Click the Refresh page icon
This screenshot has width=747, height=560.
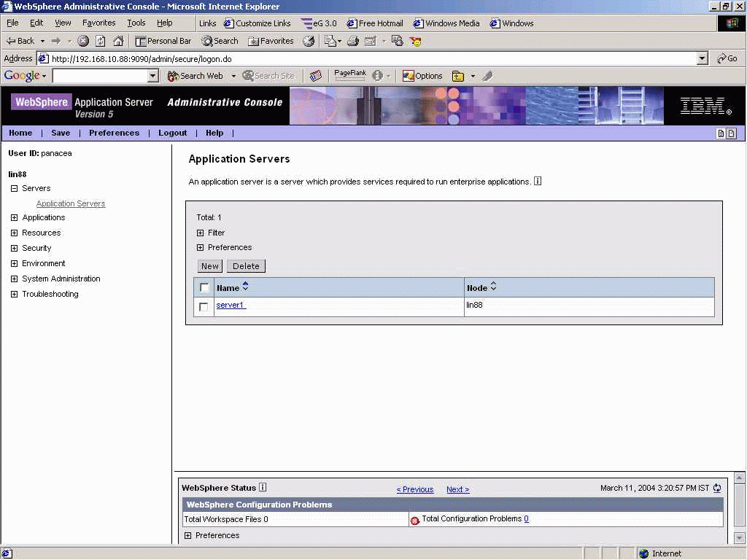coord(101,41)
